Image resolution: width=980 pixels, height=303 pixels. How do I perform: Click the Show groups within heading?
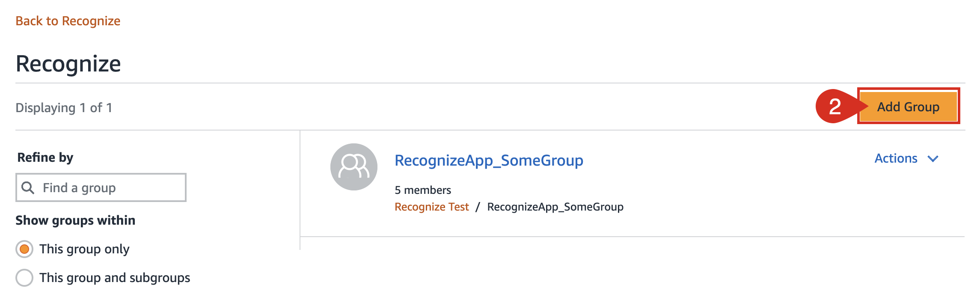pyautogui.click(x=75, y=220)
